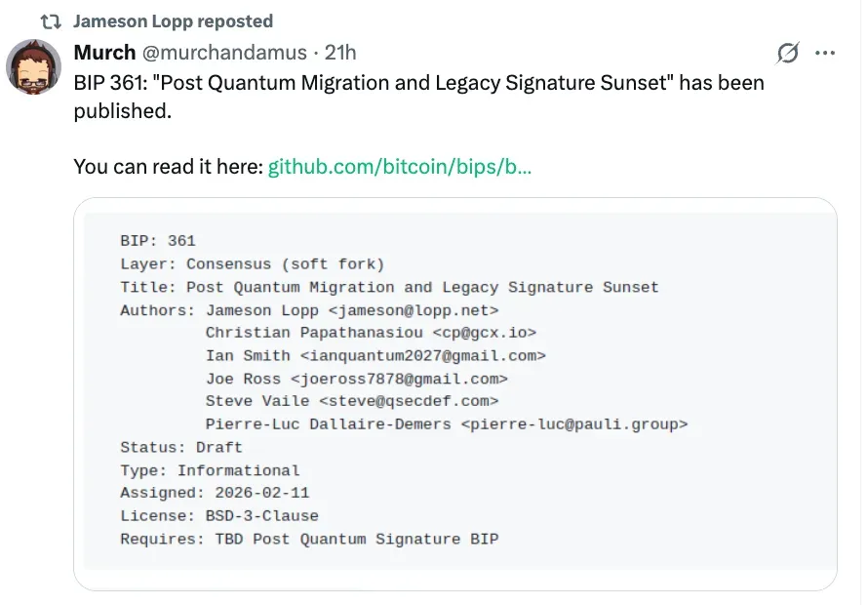Follow the github.com/bitcoin/bips link

coord(401,167)
